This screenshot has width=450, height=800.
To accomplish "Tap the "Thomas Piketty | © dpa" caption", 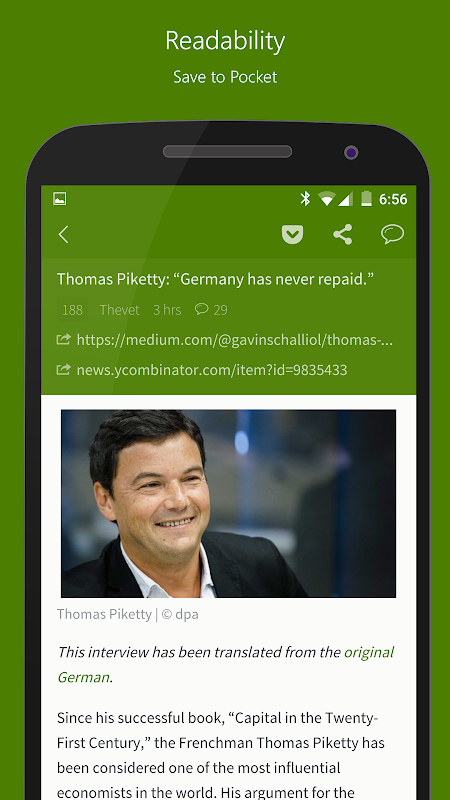I will [x=128, y=614].
